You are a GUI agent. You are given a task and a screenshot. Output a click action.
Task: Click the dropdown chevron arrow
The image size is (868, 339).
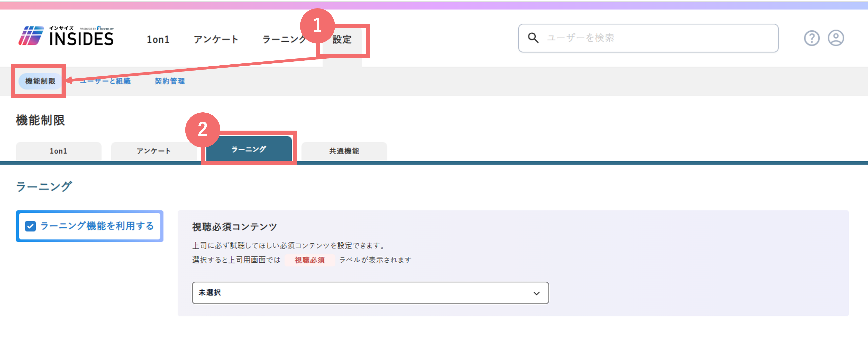click(536, 293)
